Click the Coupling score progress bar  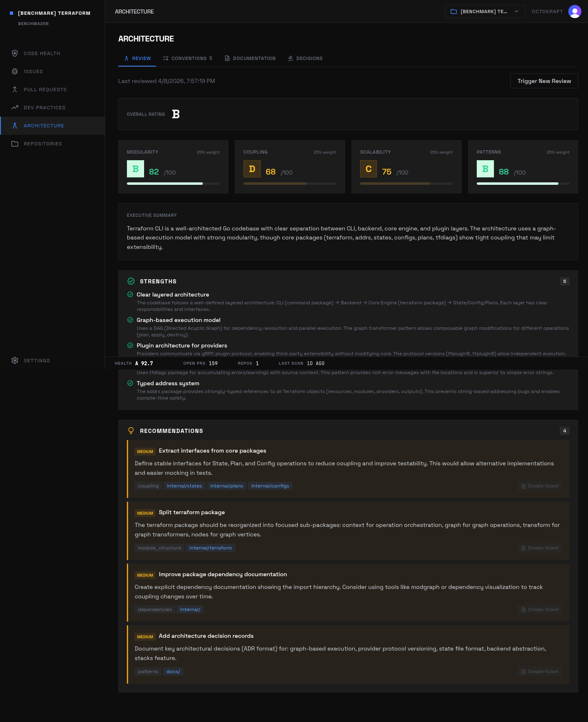(x=290, y=184)
